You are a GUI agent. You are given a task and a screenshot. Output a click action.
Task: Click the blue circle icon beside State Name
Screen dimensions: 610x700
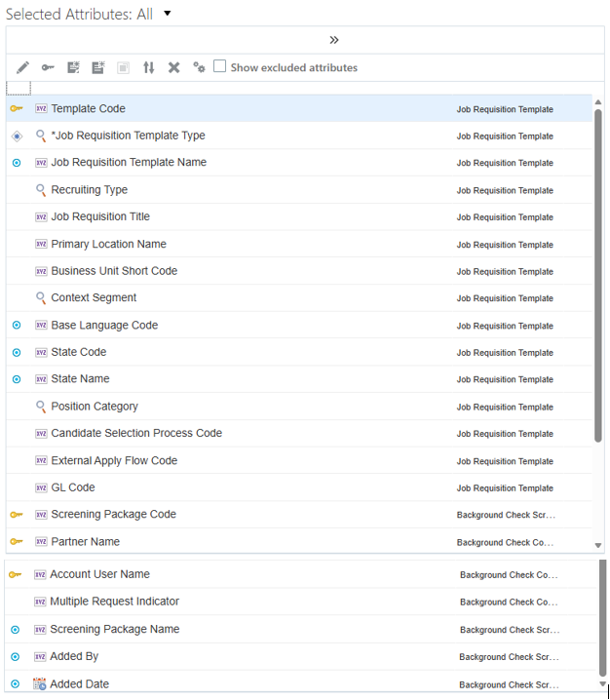[17, 379]
